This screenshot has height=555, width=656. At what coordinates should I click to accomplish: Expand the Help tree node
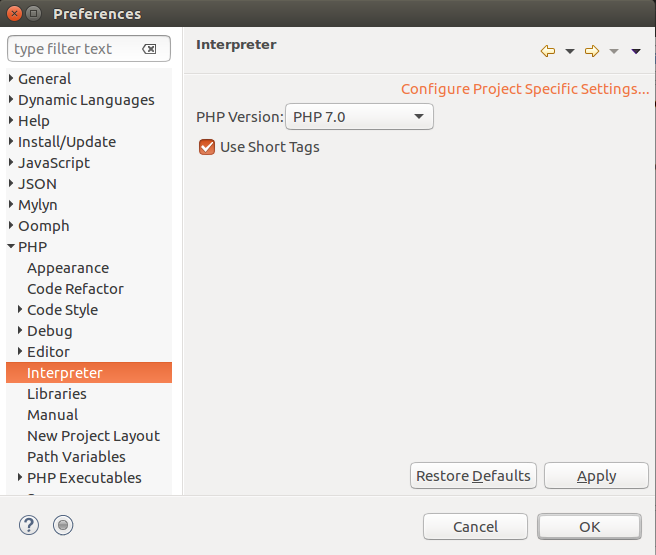[x=11, y=120]
